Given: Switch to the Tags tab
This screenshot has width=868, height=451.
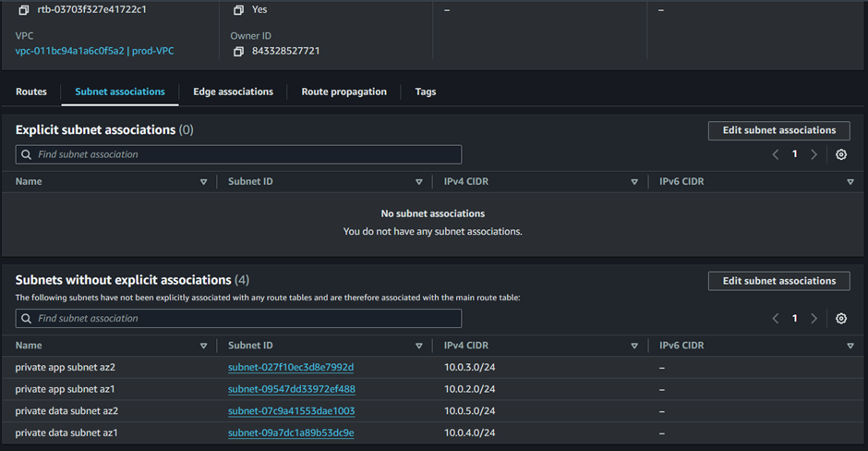Looking at the screenshot, I should (x=425, y=92).
